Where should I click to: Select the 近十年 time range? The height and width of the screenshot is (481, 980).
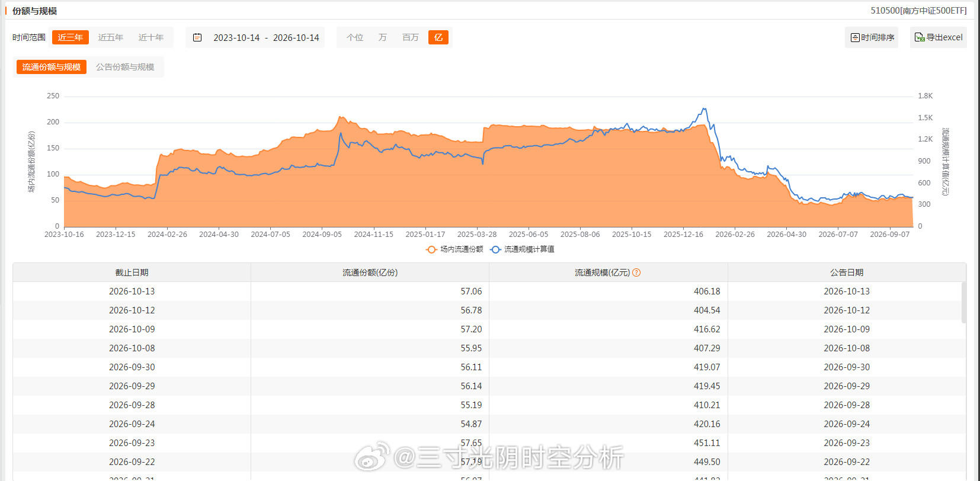click(x=151, y=37)
